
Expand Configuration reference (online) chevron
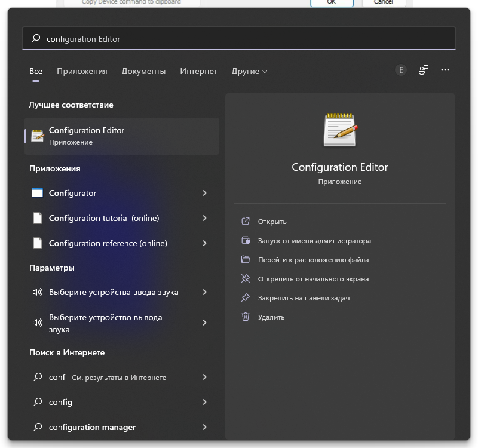[204, 243]
